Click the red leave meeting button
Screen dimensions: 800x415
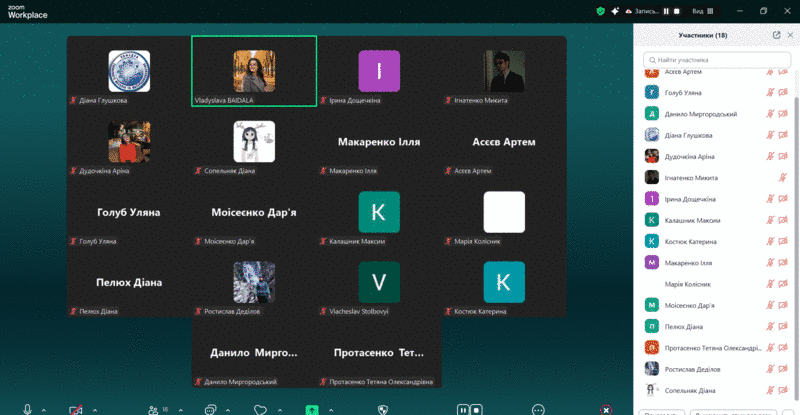(606, 408)
